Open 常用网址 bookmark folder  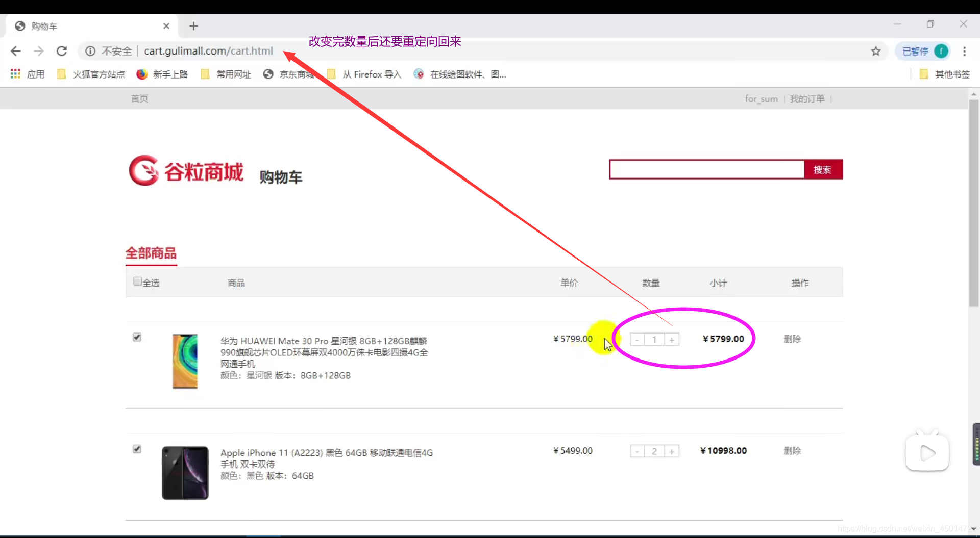click(x=226, y=74)
